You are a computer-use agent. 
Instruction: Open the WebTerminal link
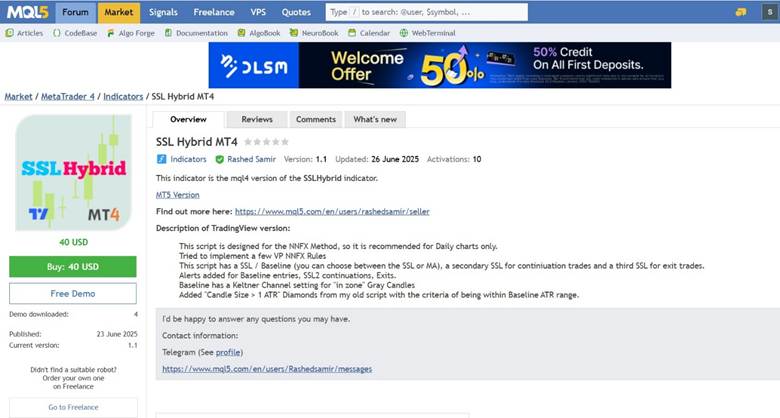pos(433,33)
